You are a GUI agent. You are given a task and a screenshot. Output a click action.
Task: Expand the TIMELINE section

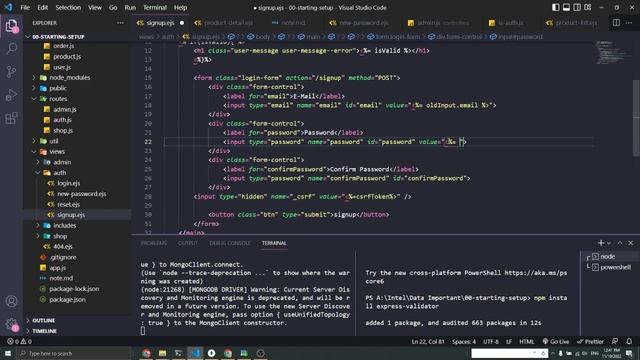pos(44,331)
